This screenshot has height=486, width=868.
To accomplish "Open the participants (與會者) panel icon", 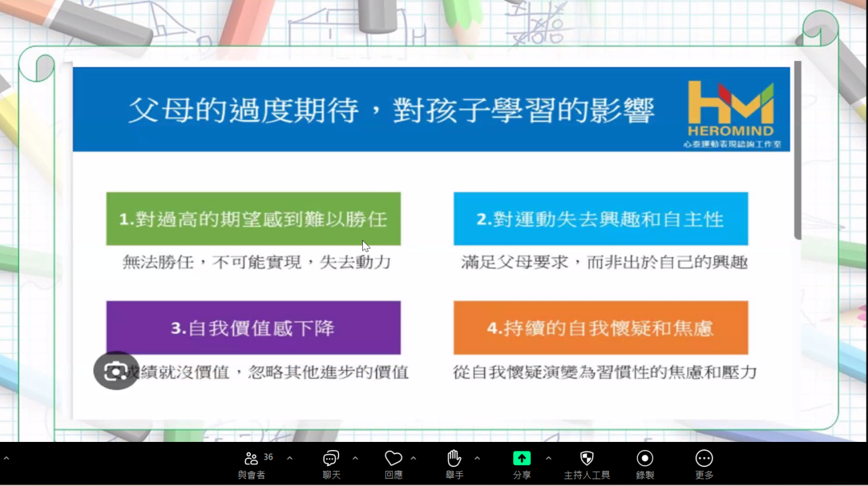I will (251, 459).
